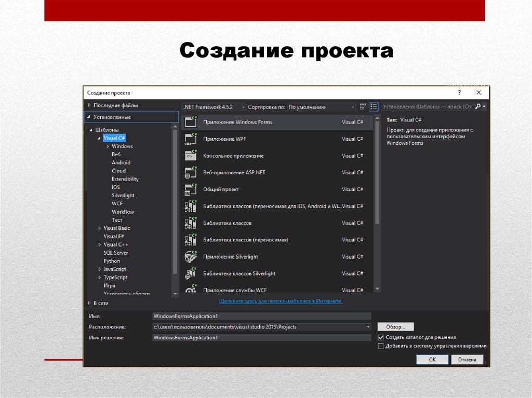
Task: Open search options dropdown arrow
Action: coord(484,106)
